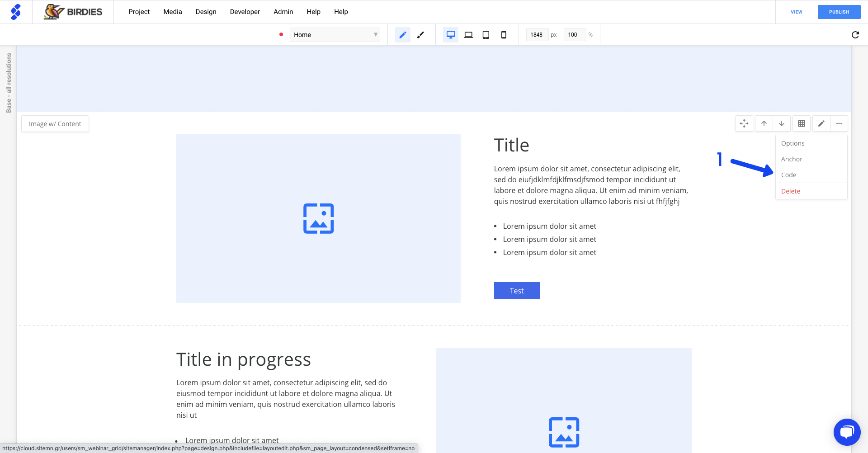Toggle the three-dot more menu
The width and height of the screenshot is (868, 453).
(x=839, y=123)
